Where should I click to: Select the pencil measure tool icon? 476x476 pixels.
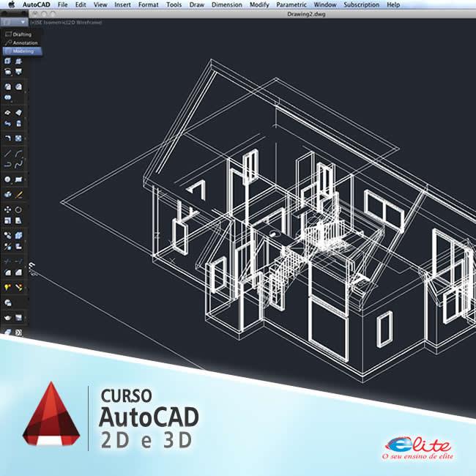point(19,196)
